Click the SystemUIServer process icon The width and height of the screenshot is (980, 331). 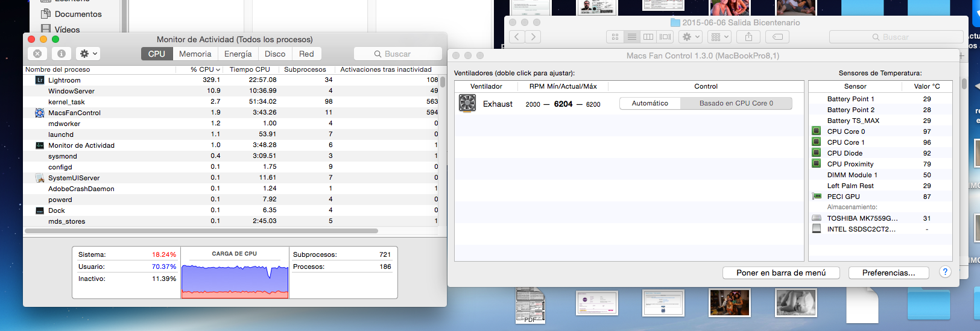[x=40, y=178]
